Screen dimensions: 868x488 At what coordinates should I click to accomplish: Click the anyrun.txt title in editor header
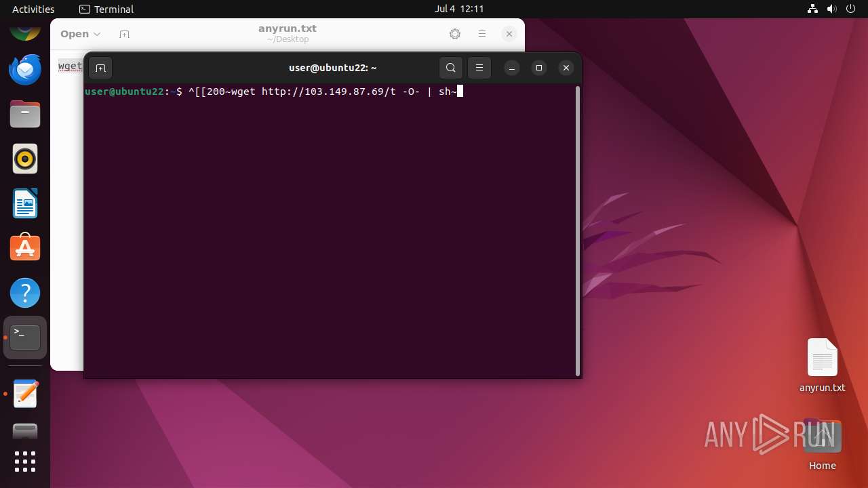tap(288, 28)
